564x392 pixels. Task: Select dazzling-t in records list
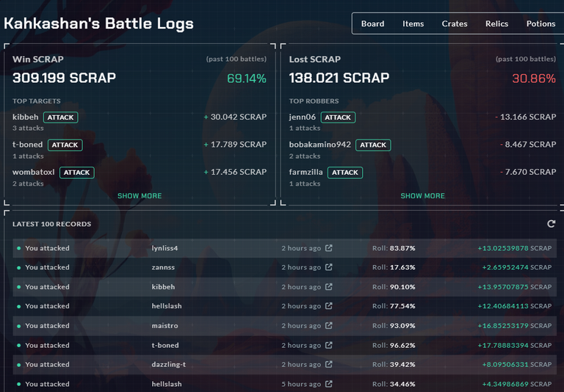[169, 364]
